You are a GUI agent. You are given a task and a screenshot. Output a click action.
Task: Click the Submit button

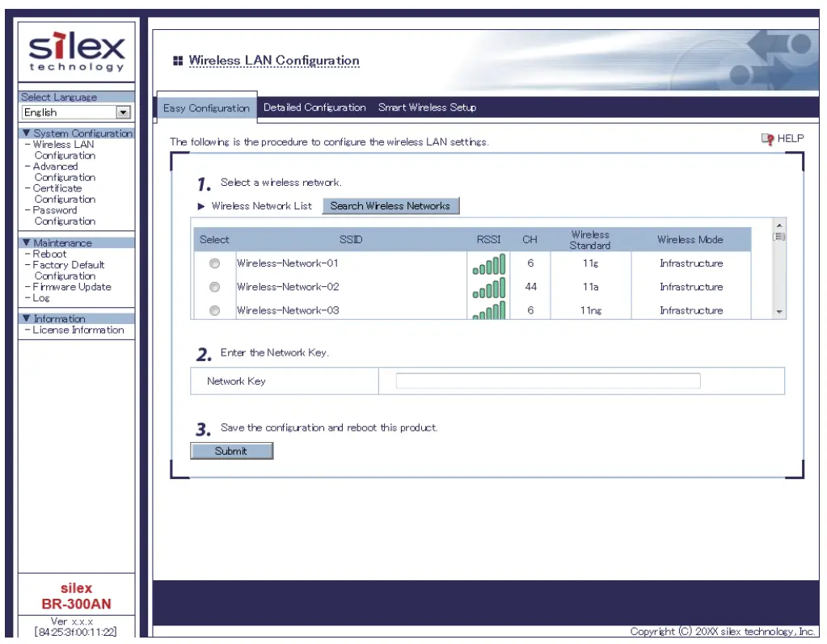tap(231, 451)
